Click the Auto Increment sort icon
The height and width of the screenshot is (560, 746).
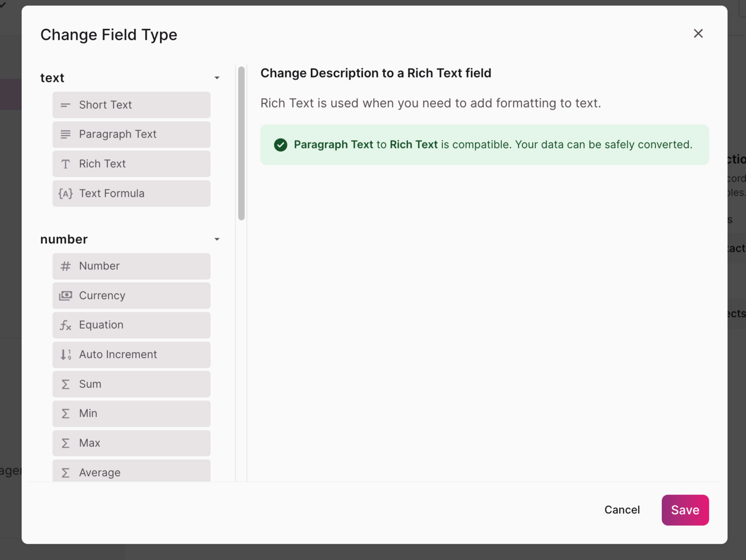(x=65, y=355)
